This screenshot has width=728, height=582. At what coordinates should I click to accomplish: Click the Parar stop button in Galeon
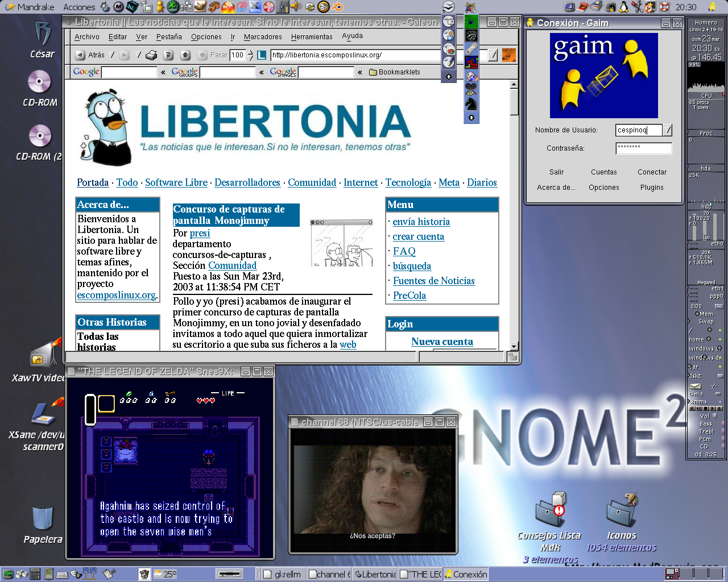click(x=213, y=55)
